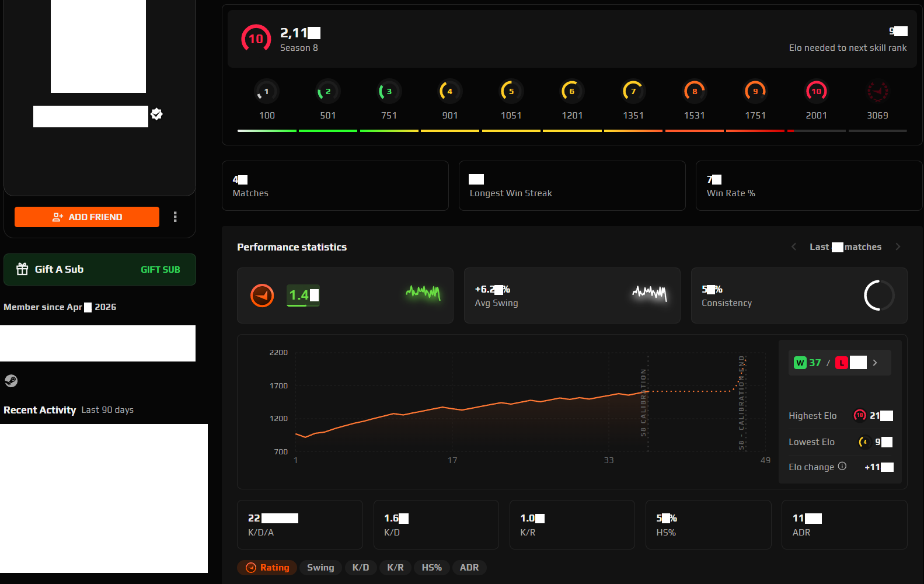Image resolution: width=924 pixels, height=584 pixels.
Task: Switch chart to HS% filter
Action: pos(431,568)
